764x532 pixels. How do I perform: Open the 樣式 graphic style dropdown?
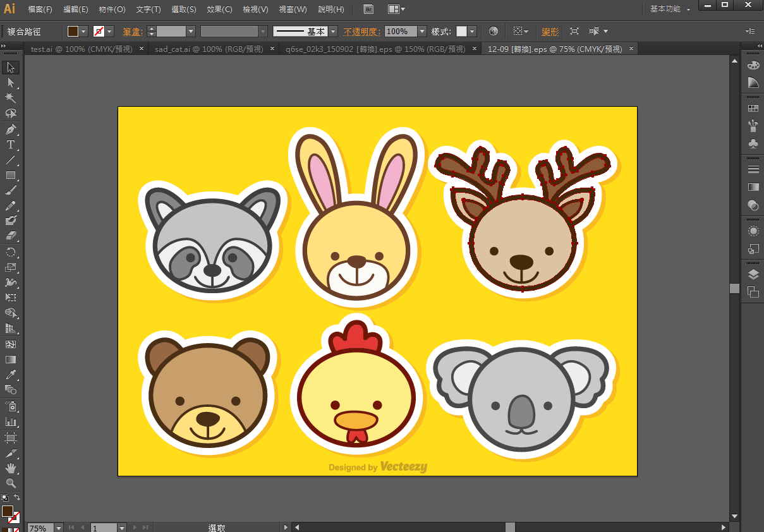click(x=472, y=31)
